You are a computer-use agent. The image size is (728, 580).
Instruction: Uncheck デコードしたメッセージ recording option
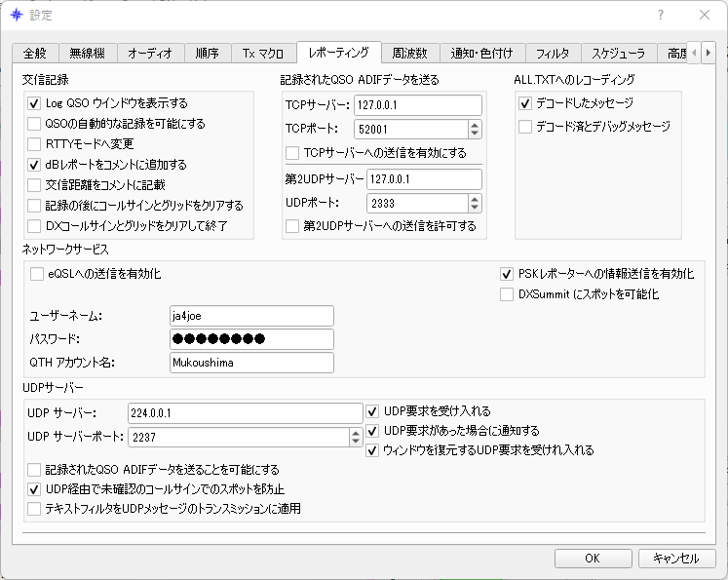525,103
